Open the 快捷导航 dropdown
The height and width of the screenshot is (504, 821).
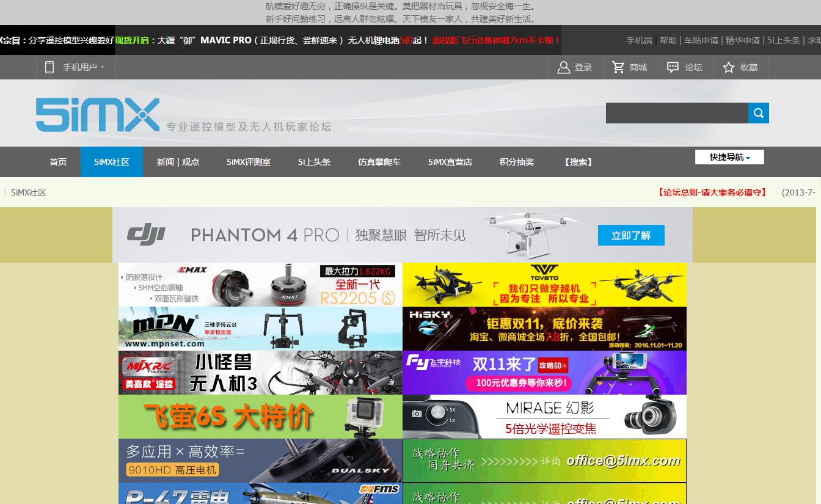(x=729, y=157)
